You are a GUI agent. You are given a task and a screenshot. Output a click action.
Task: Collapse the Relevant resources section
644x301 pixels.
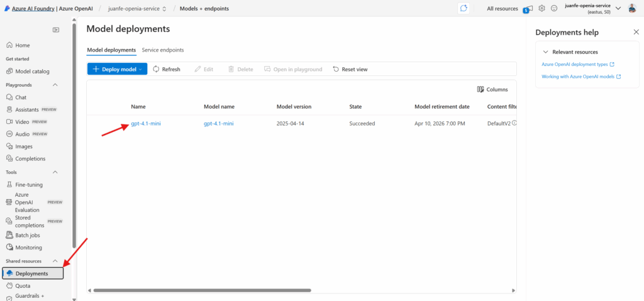[x=546, y=52]
